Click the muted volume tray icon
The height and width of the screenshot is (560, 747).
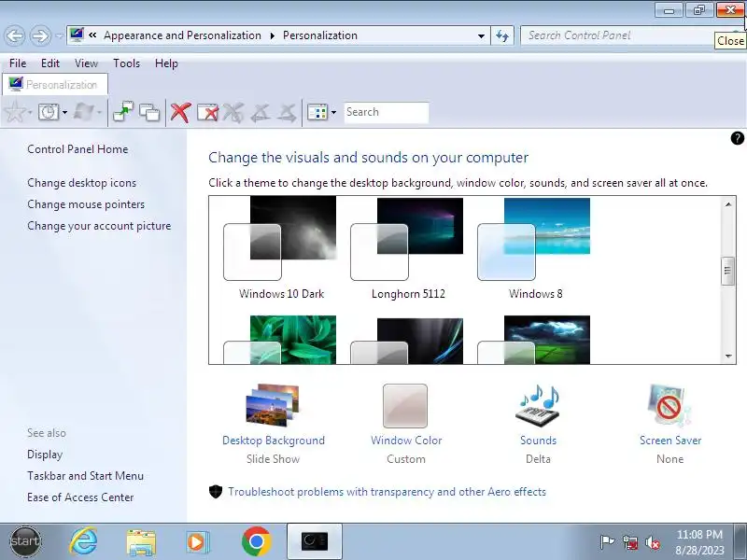pos(652,542)
